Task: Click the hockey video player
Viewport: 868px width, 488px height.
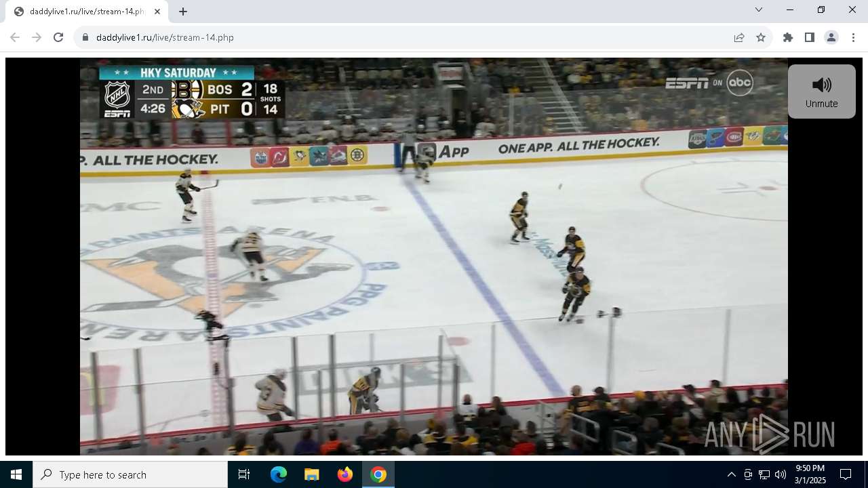Action: coord(434,256)
